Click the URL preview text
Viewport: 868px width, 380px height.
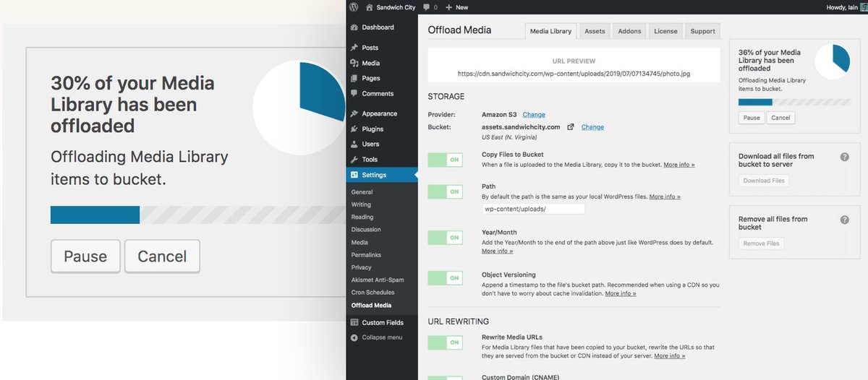coord(574,74)
